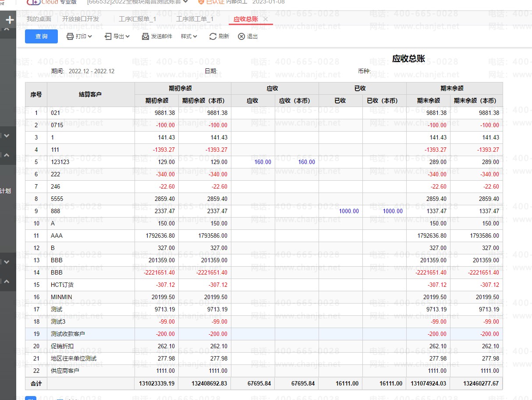The height and width of the screenshot is (400, 532).
Task: Click the Cloud 专业版 logo
Action: coord(51,2)
